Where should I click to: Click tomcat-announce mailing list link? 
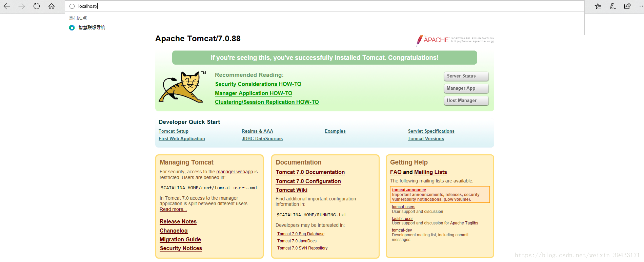(x=409, y=190)
